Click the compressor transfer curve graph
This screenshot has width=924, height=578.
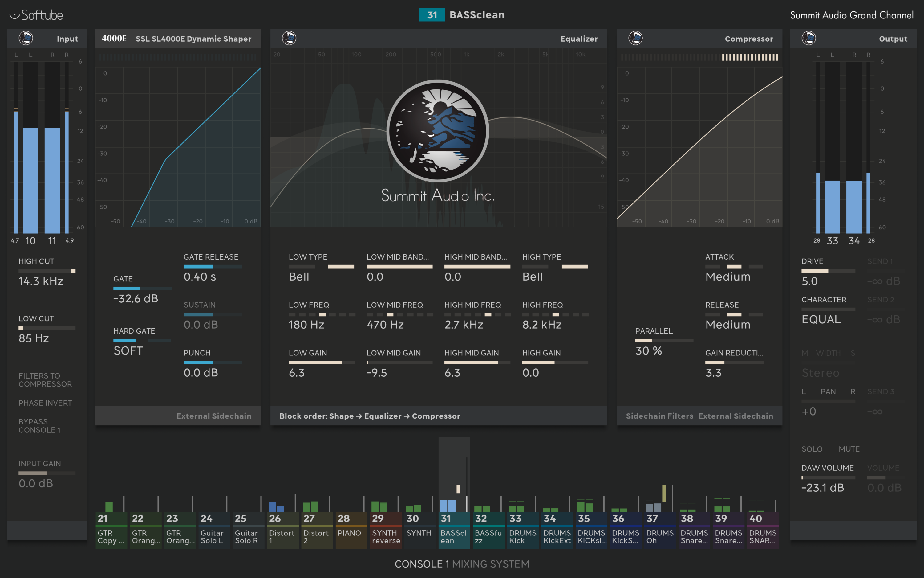(699, 146)
